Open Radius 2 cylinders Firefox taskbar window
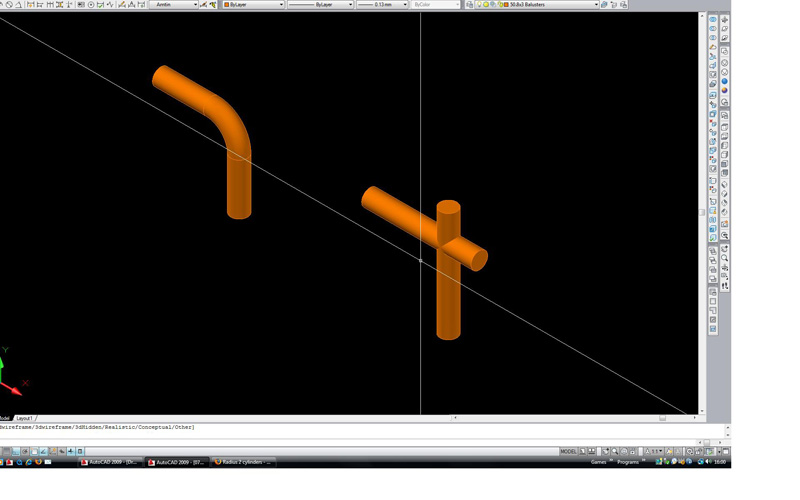Viewport: 800px width, 500px height. pos(243,462)
